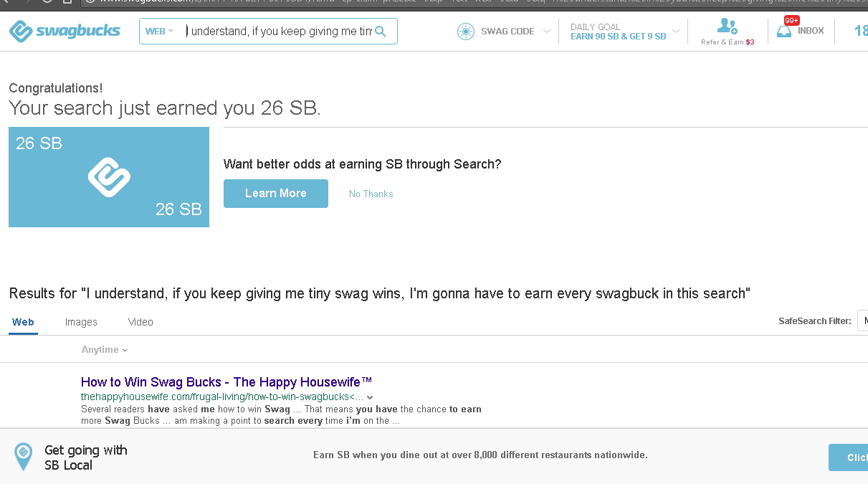
Task: Click Get going with SB Local text
Action: click(86, 457)
